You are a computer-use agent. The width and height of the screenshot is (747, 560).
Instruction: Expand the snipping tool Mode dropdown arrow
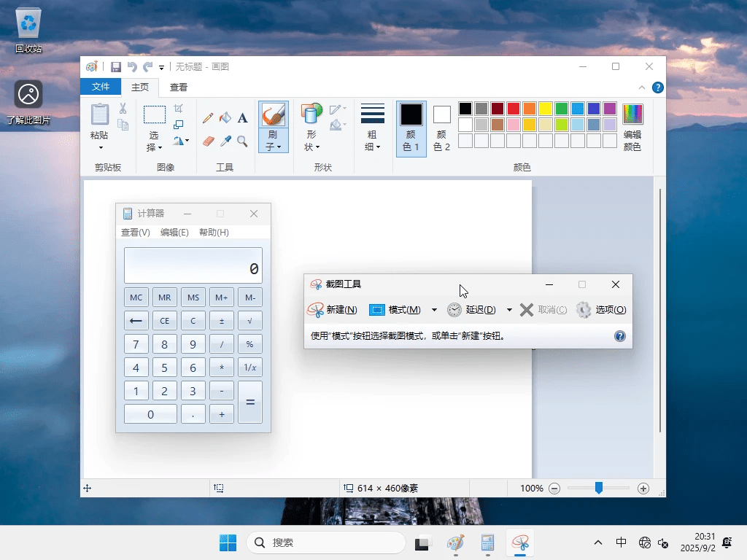coord(433,309)
